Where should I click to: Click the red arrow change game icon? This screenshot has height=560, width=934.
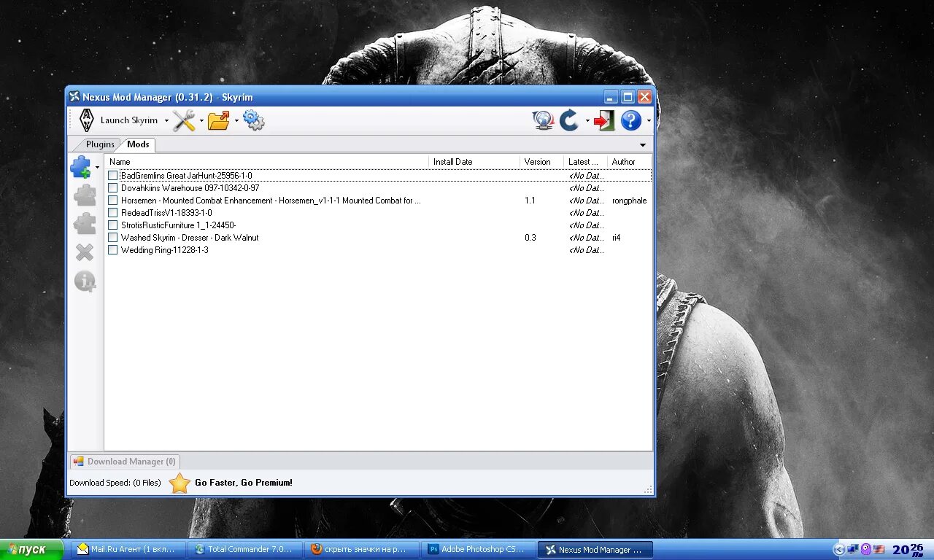click(x=604, y=120)
